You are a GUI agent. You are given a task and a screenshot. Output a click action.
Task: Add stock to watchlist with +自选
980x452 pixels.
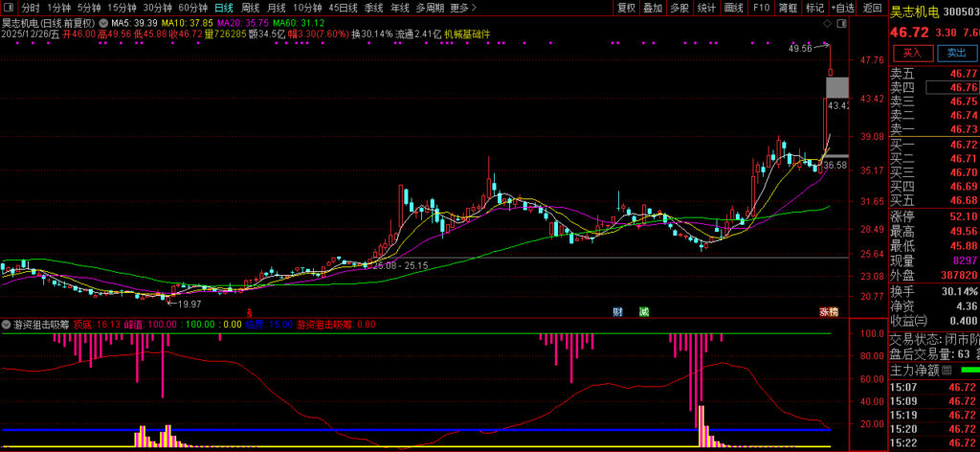[x=841, y=8]
